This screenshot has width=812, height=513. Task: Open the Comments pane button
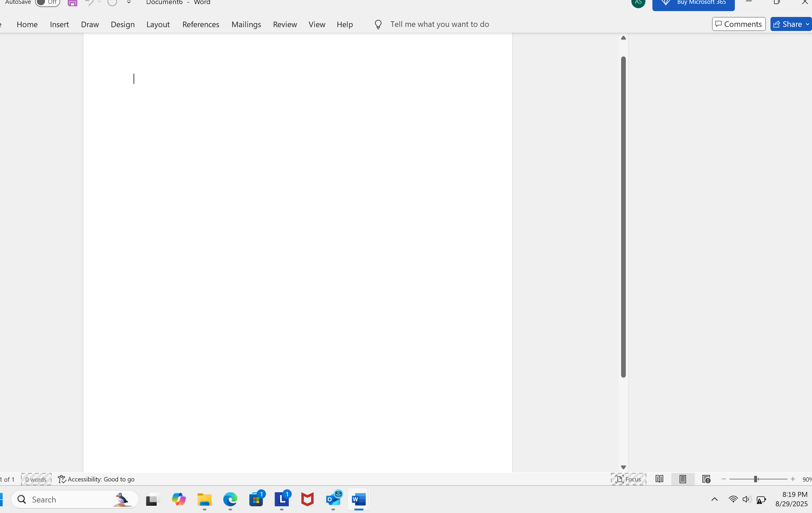pos(739,24)
